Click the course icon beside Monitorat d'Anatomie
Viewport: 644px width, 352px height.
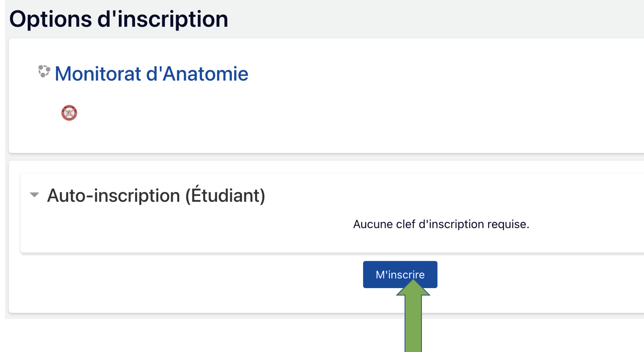click(44, 71)
